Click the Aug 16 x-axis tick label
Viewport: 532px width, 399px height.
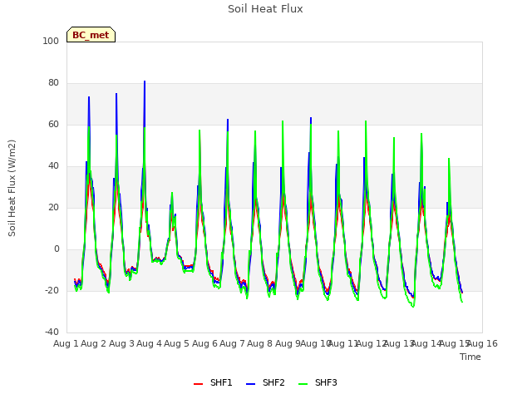coord(482,343)
